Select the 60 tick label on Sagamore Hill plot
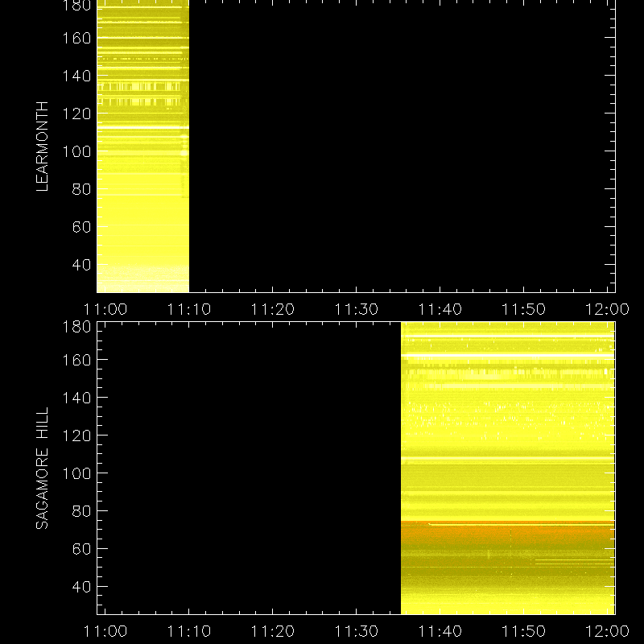This screenshot has height=644, width=644. [81, 549]
